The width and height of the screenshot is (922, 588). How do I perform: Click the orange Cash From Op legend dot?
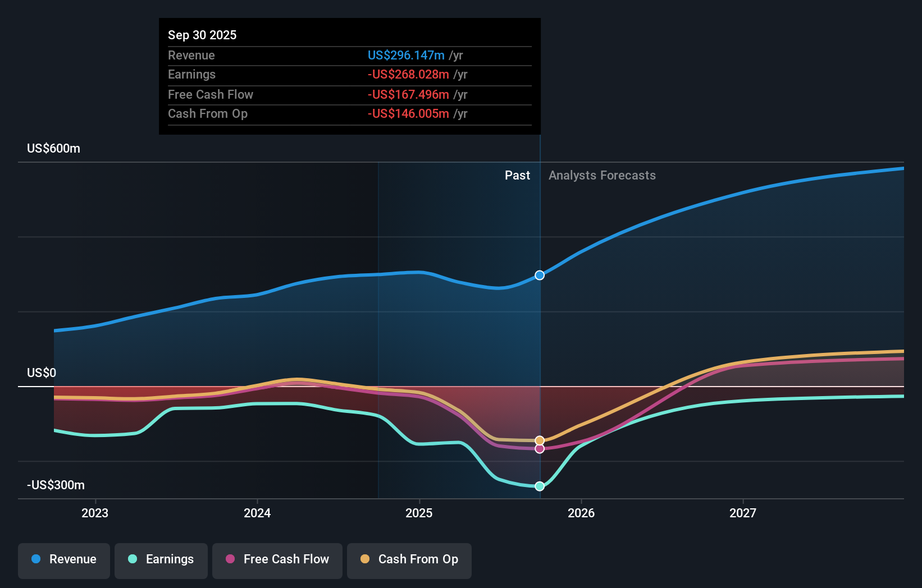364,559
